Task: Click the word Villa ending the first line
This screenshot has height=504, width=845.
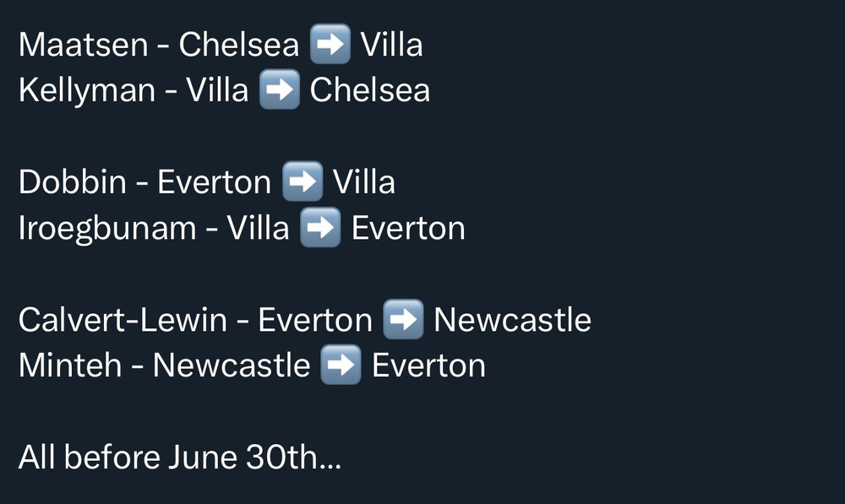Action: tap(392, 44)
